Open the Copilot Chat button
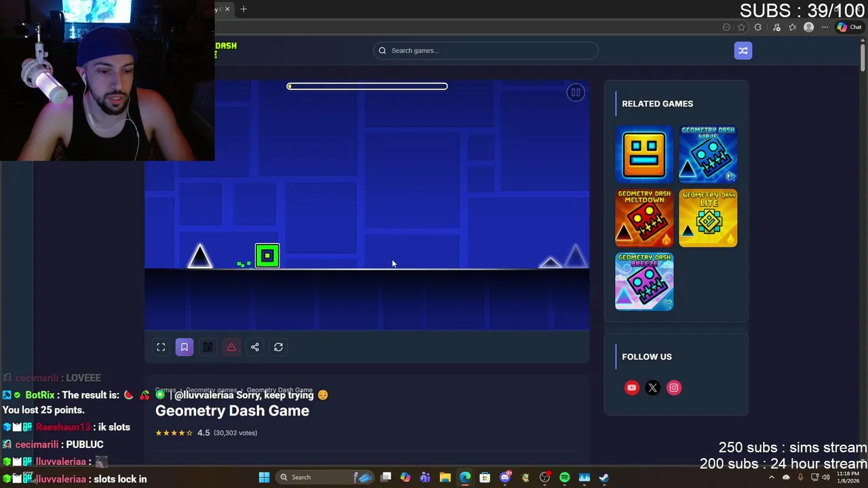Viewport: 868px width, 488px height. (x=849, y=27)
